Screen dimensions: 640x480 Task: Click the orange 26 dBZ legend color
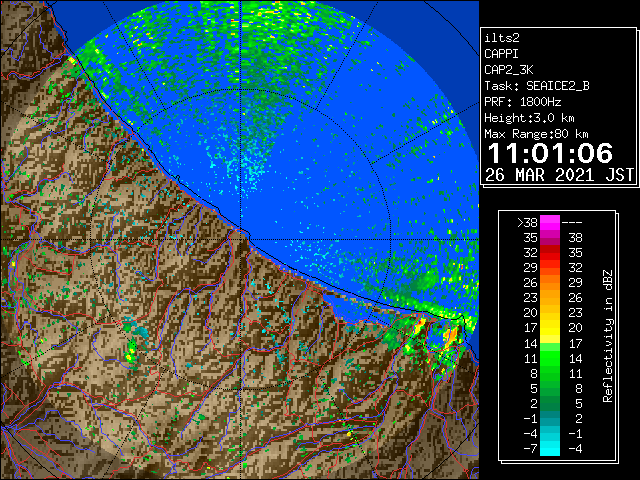pyautogui.click(x=550, y=283)
